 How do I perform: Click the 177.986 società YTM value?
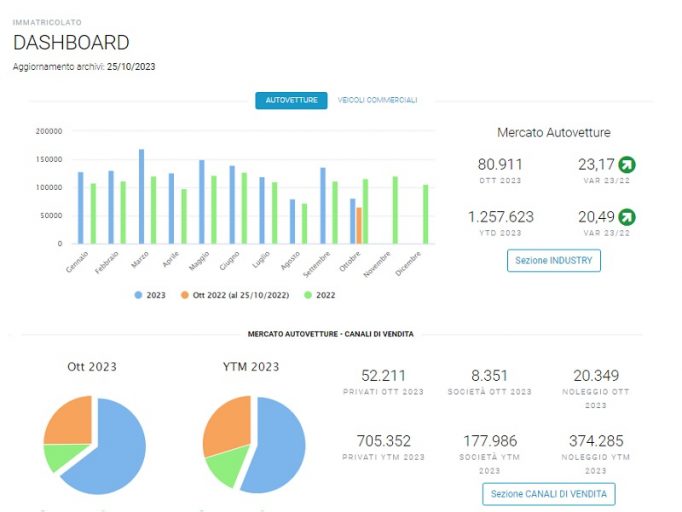pyautogui.click(x=490, y=441)
